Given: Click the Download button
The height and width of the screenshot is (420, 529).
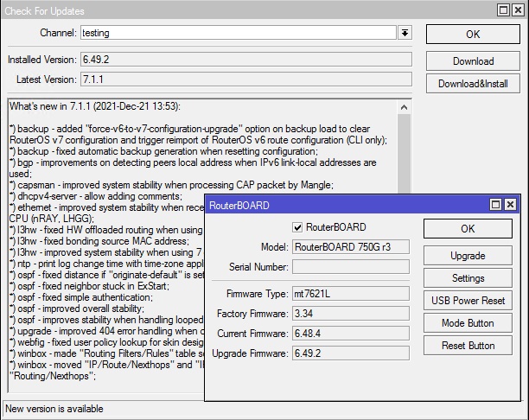Looking at the screenshot, I should 473,61.
